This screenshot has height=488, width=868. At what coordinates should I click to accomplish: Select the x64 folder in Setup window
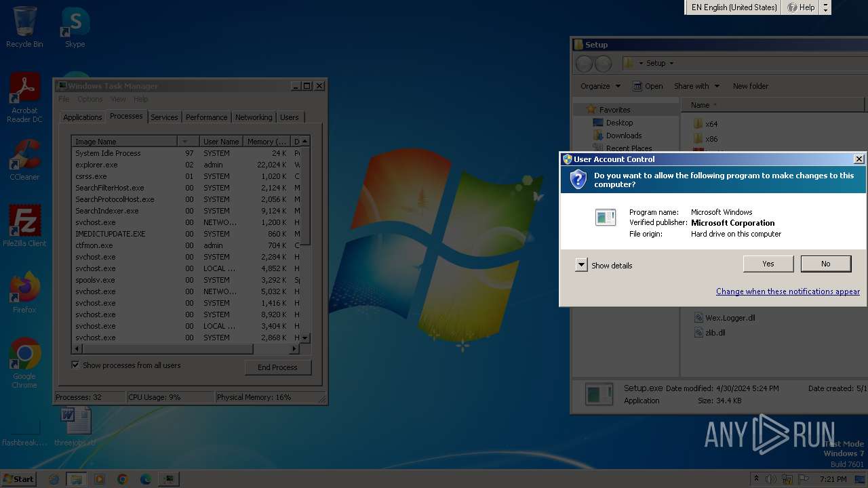pyautogui.click(x=705, y=124)
